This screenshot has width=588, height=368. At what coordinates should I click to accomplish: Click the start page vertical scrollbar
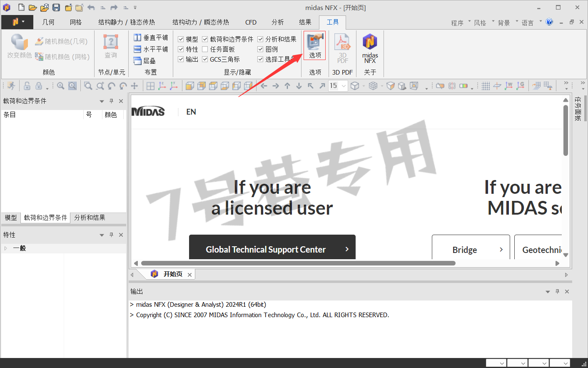[x=566, y=130]
